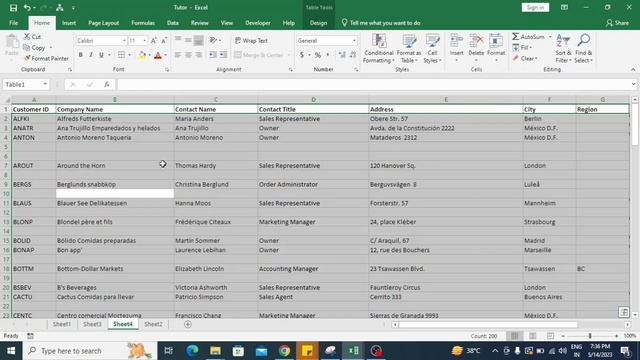Open Conditional Formatting menu
Screen dimensions: 640x360
pyautogui.click(x=379, y=48)
